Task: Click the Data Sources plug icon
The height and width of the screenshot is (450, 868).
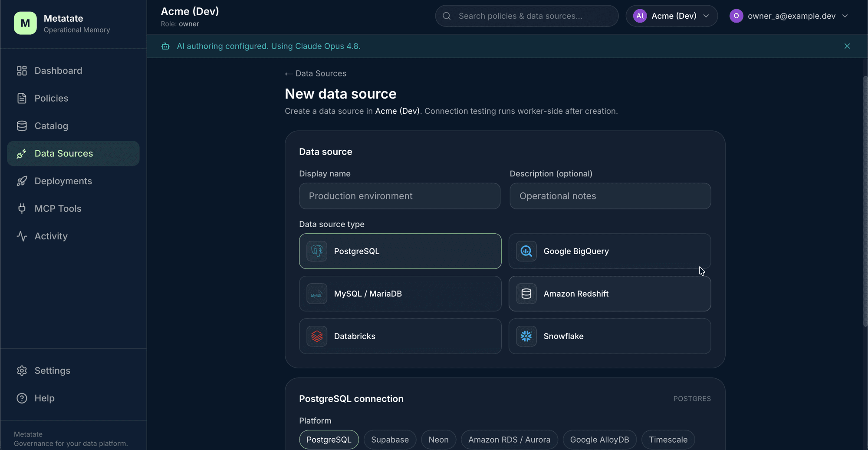Action: coord(22,153)
